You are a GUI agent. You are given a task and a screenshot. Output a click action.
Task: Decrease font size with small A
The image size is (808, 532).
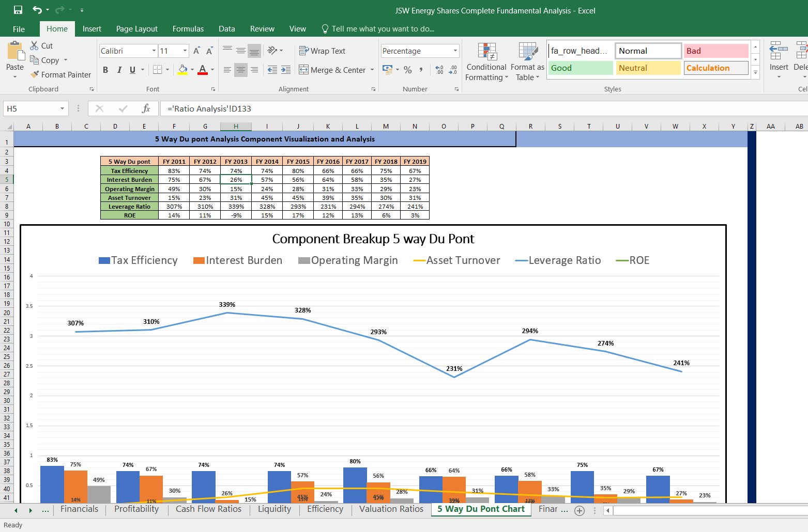pyautogui.click(x=209, y=51)
